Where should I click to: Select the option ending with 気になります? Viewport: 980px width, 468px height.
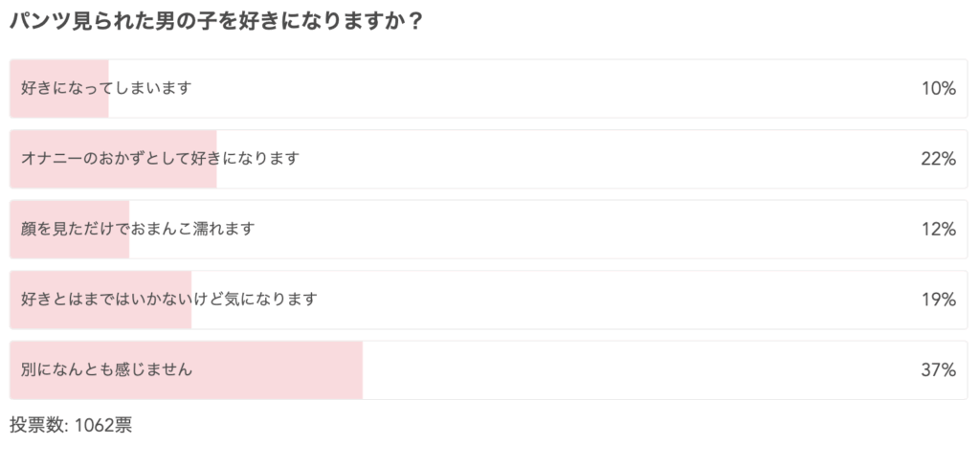[168, 300]
